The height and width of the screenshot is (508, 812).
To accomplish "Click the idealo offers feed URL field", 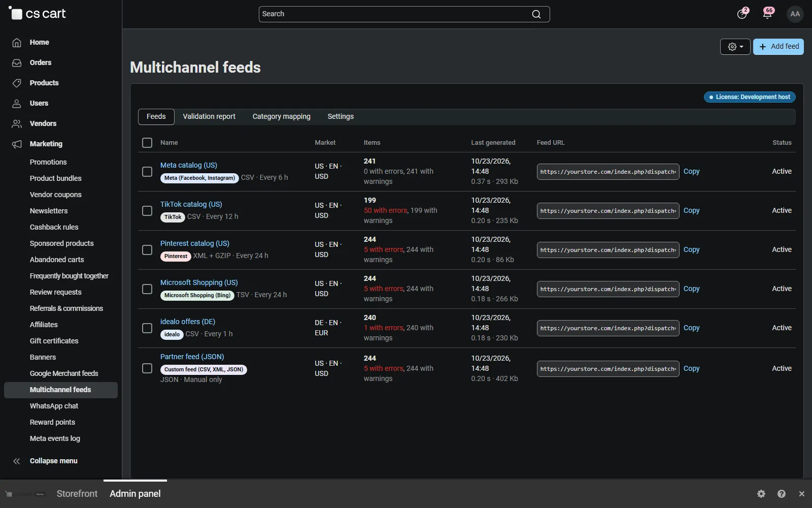I will (608, 328).
